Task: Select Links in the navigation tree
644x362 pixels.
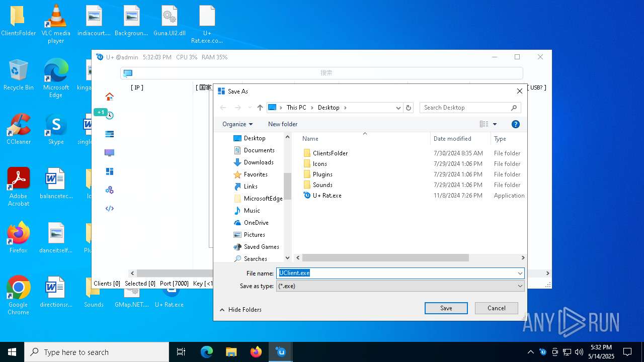Action: [251, 187]
